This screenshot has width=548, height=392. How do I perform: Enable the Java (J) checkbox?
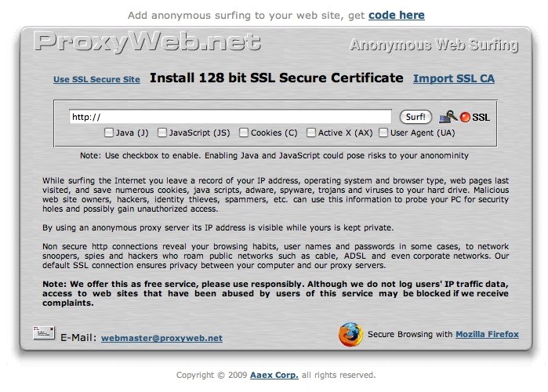point(109,132)
